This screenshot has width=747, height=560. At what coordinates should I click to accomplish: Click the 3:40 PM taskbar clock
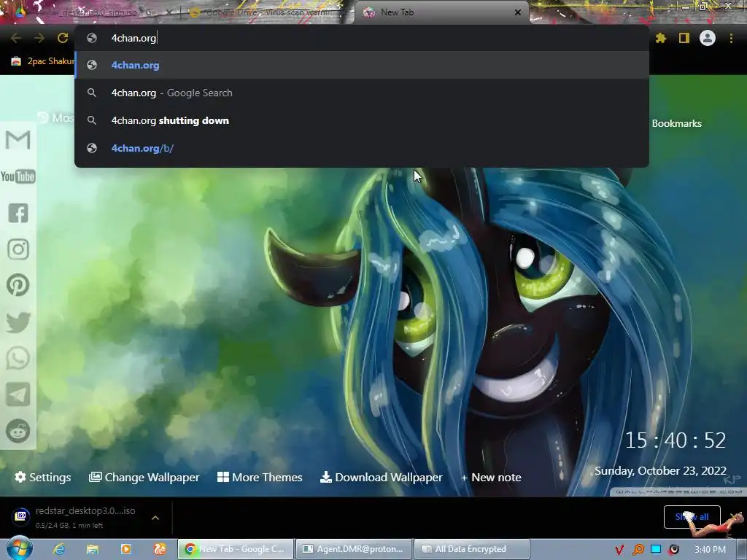coord(710,550)
